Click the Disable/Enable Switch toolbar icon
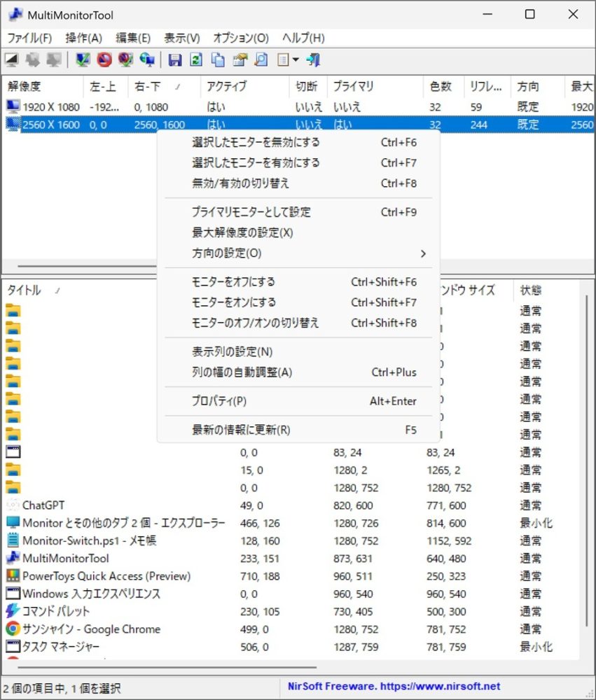The height and width of the screenshot is (700, 596). pos(126,59)
